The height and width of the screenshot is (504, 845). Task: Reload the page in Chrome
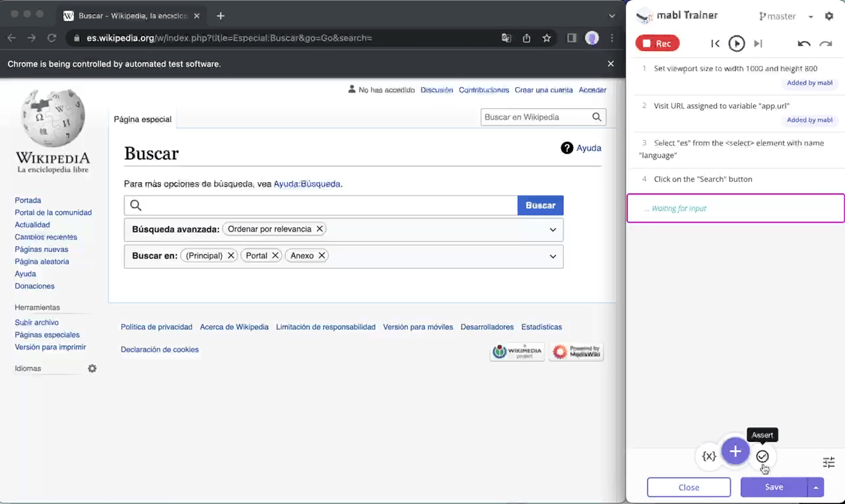coord(51,38)
